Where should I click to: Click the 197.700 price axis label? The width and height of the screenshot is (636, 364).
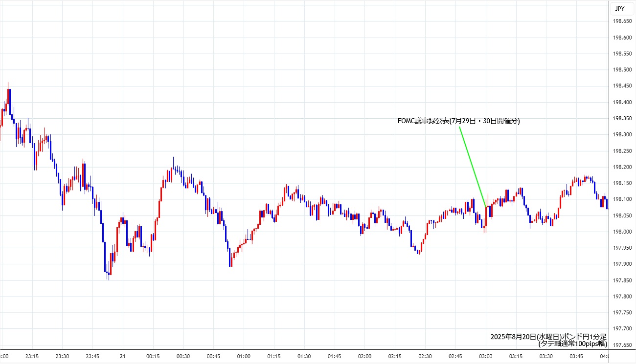click(x=623, y=329)
